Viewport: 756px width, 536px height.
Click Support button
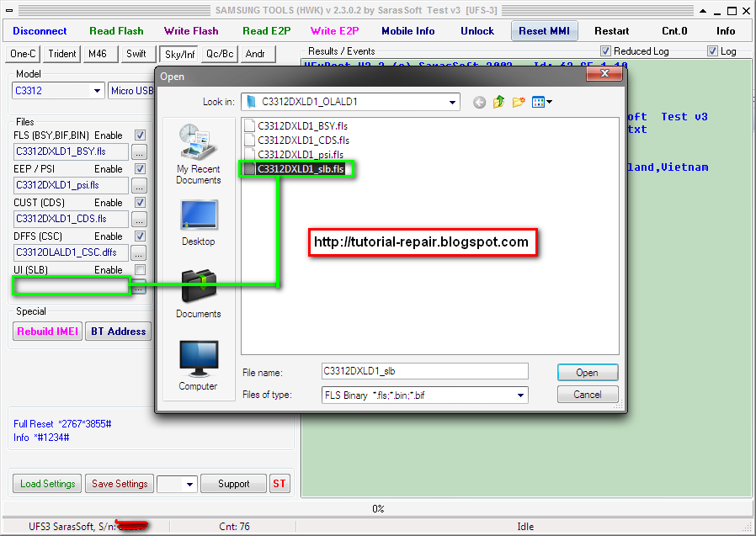(x=233, y=484)
